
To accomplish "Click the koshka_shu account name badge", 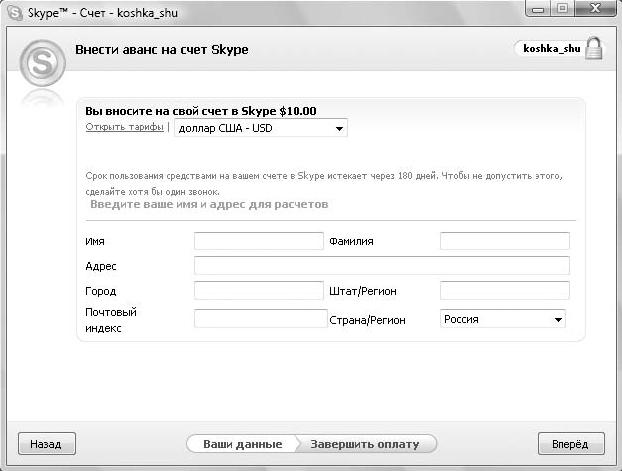I will click(x=551, y=49).
